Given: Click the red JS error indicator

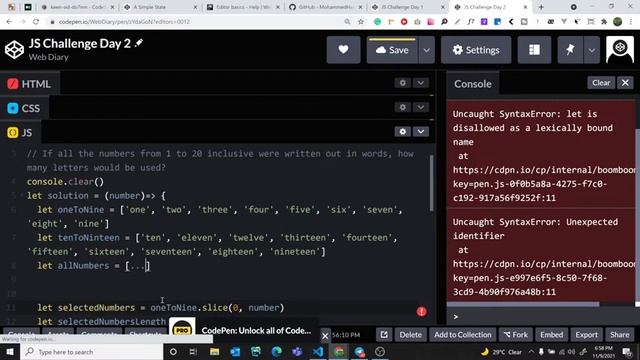Looking at the screenshot, I should (422, 312).
